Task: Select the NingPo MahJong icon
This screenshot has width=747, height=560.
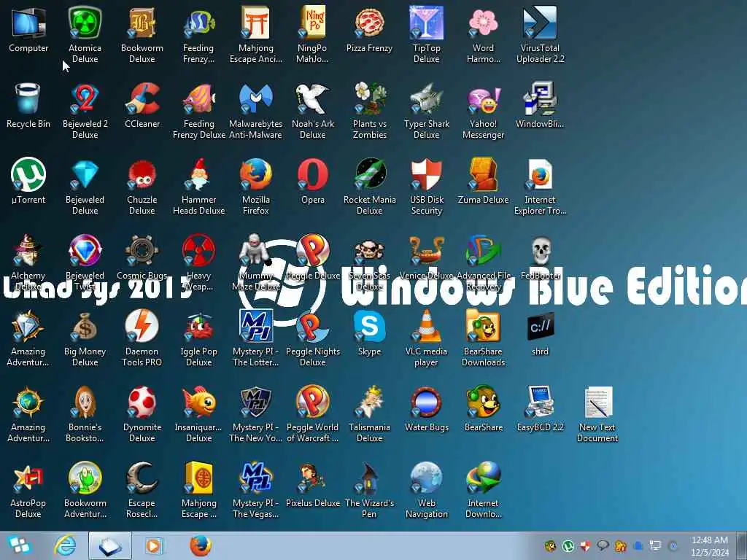Action: pos(312,34)
